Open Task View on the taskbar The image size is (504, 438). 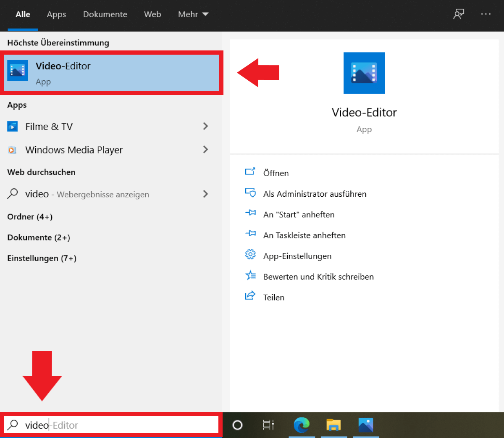[268, 425]
